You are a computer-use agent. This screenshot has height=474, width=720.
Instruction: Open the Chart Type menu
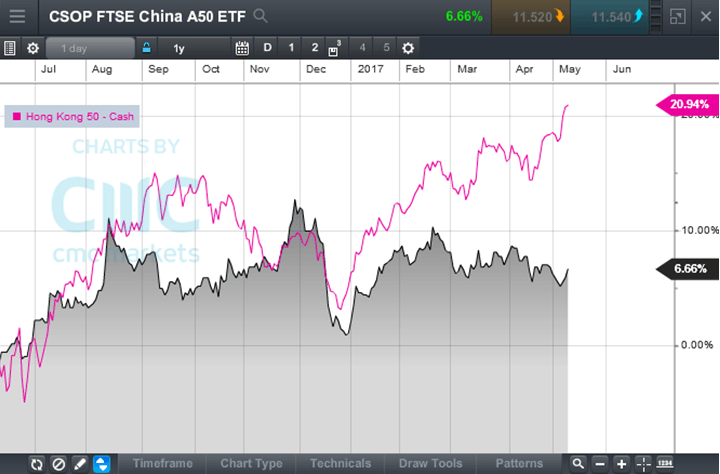[x=251, y=463]
